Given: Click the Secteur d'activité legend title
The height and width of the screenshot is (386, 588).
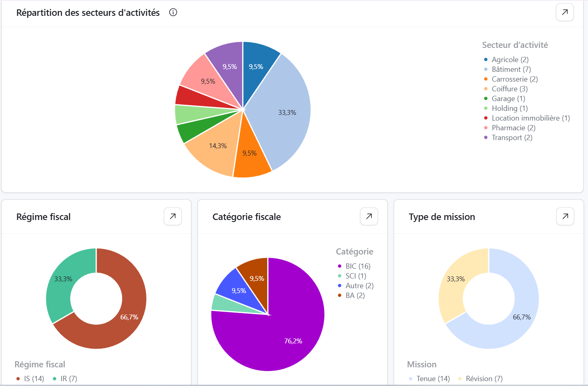Looking at the screenshot, I should coord(515,45).
